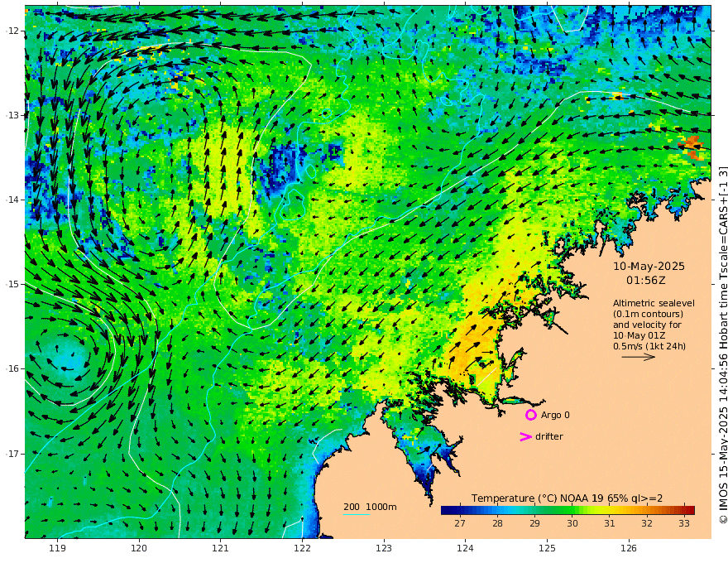Click the longitude 123 axis label
Viewport: 728px width, 563px height.
(x=384, y=549)
